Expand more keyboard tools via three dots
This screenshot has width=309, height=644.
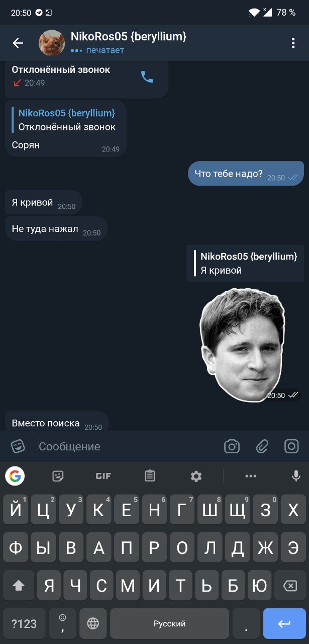[x=251, y=476]
